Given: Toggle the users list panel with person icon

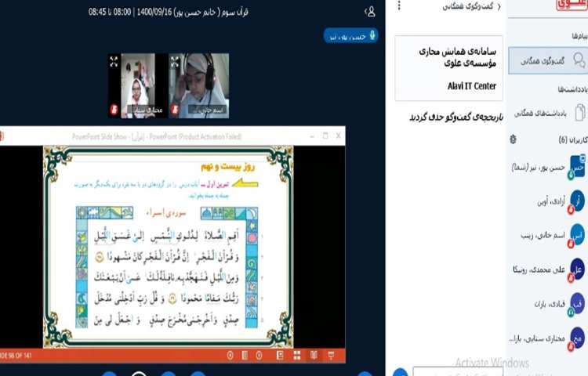Looking at the screenshot, I should [370, 12].
